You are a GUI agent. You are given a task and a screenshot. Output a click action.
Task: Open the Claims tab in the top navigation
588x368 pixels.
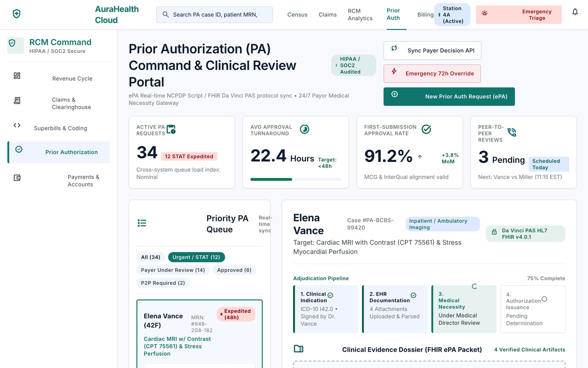point(327,15)
